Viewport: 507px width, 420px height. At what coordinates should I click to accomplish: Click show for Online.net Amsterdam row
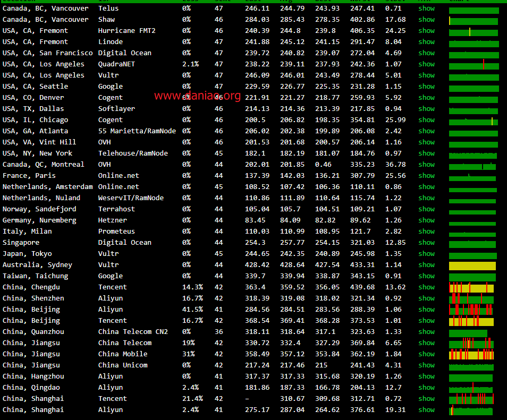(x=427, y=187)
